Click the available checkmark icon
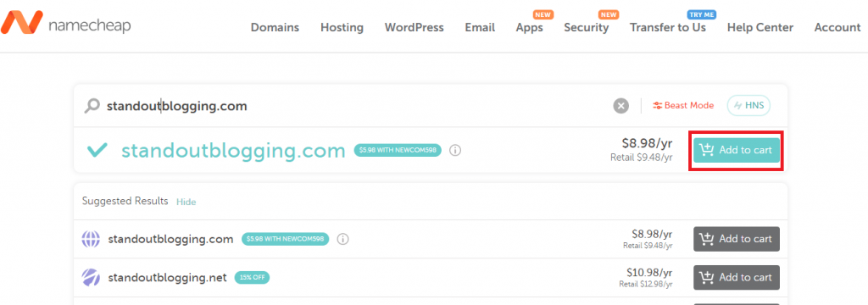The image size is (868, 305). point(97,150)
